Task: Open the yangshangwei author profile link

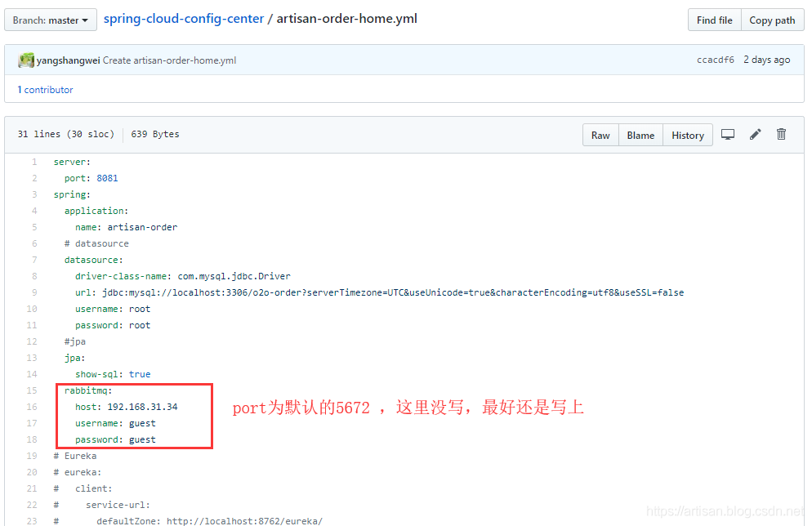Action: pyautogui.click(x=69, y=60)
